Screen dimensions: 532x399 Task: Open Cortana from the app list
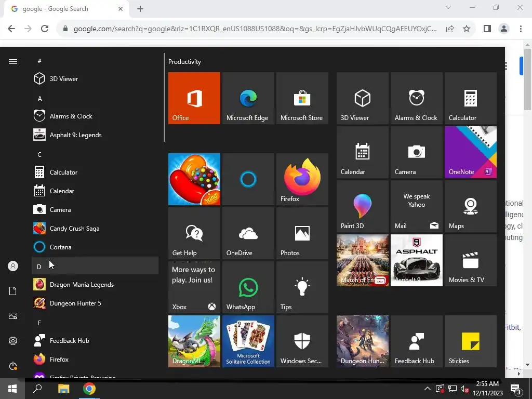(x=95, y=247)
